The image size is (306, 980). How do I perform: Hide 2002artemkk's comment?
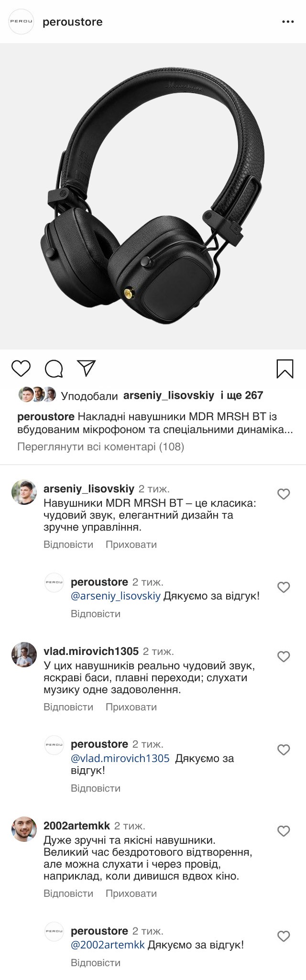131,893
